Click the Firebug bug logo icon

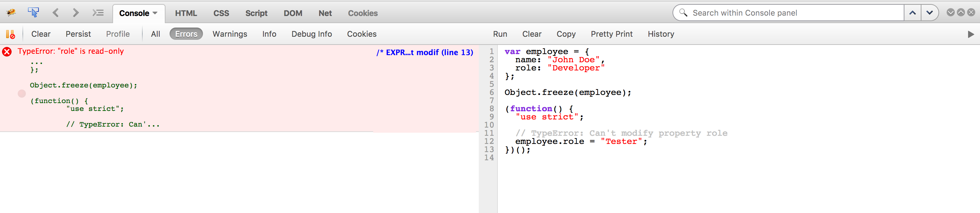(x=11, y=13)
